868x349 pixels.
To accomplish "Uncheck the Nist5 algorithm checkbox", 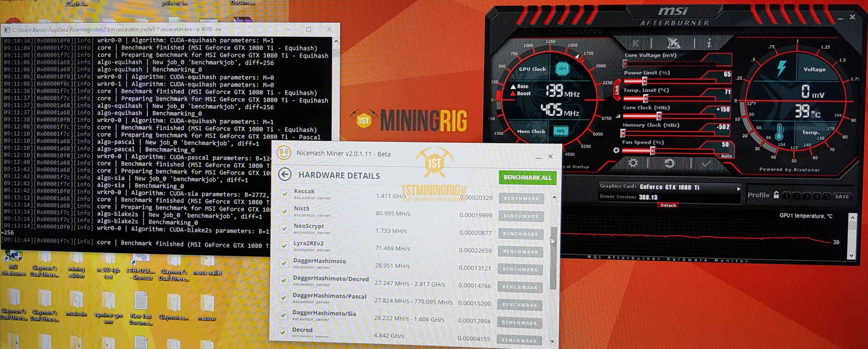I will point(284,211).
